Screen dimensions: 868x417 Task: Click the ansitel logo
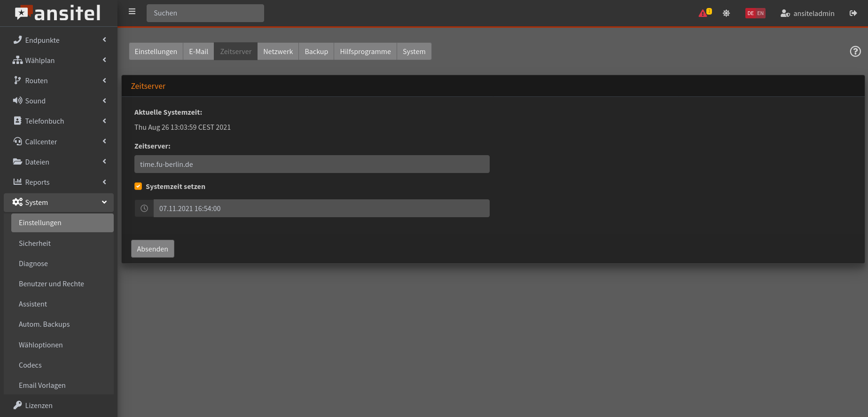pos(58,13)
